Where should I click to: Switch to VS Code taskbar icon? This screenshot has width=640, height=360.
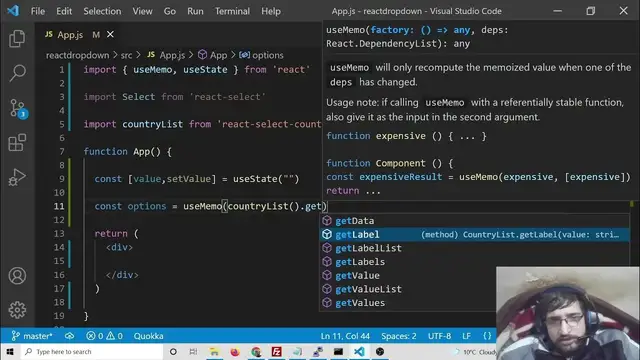(x=360, y=351)
